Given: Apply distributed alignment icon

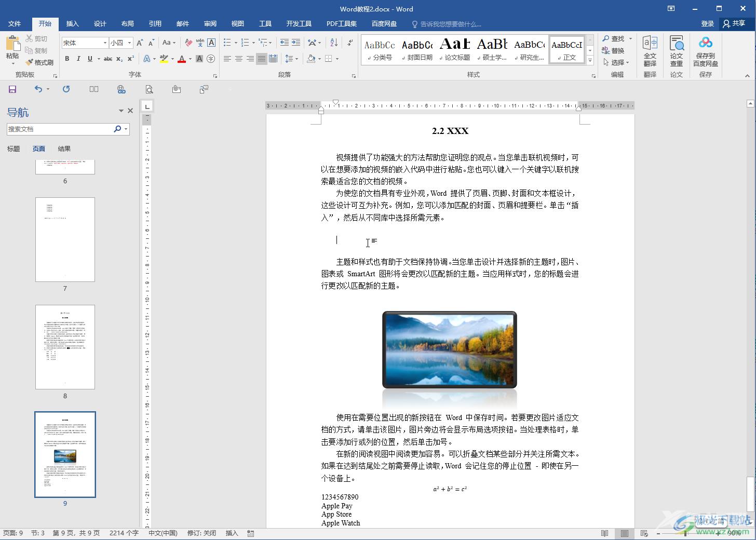Looking at the screenshot, I should pyautogui.click(x=273, y=59).
